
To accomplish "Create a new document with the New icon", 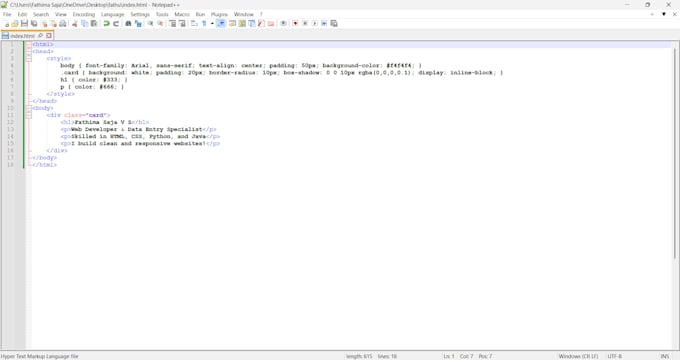I will pyautogui.click(x=6, y=23).
